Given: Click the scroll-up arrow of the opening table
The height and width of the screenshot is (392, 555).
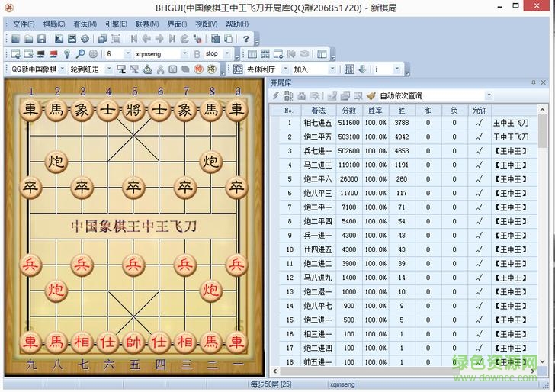Looking at the screenshot, I should pyautogui.click(x=542, y=110).
